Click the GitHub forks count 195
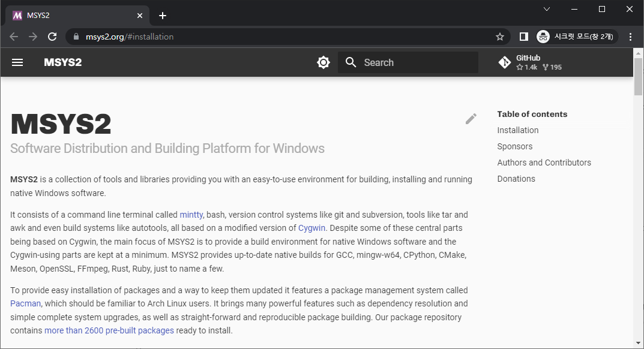This screenshot has width=644, height=349. (x=552, y=67)
